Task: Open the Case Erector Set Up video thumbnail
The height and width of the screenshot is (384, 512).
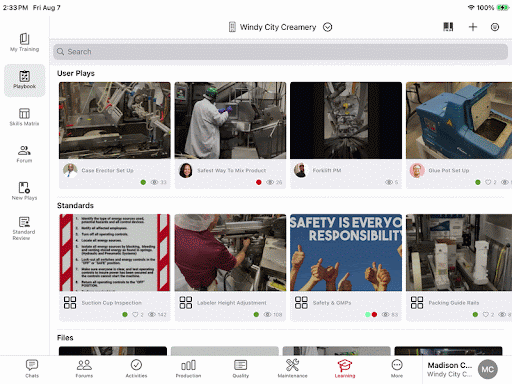Action: 115,120
